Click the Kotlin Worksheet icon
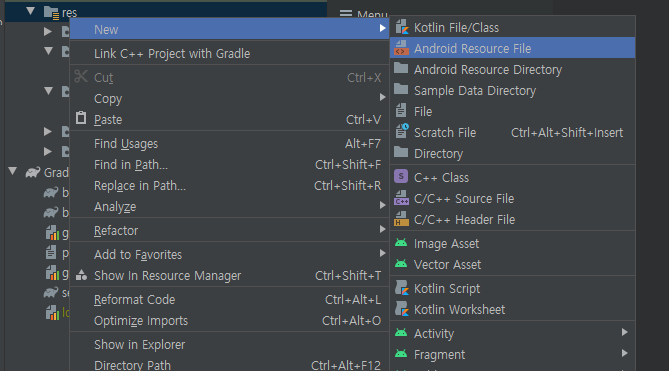The height and width of the screenshot is (371, 669). pos(401,309)
